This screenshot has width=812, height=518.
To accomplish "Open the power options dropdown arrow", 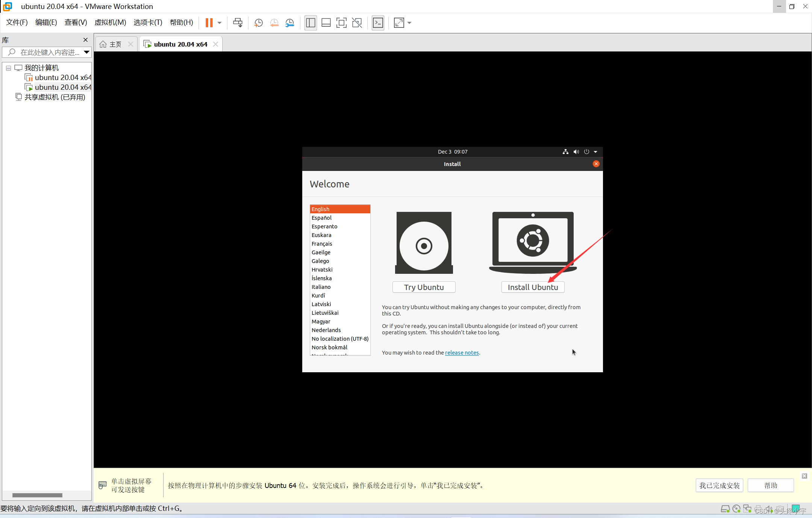I will (220, 23).
